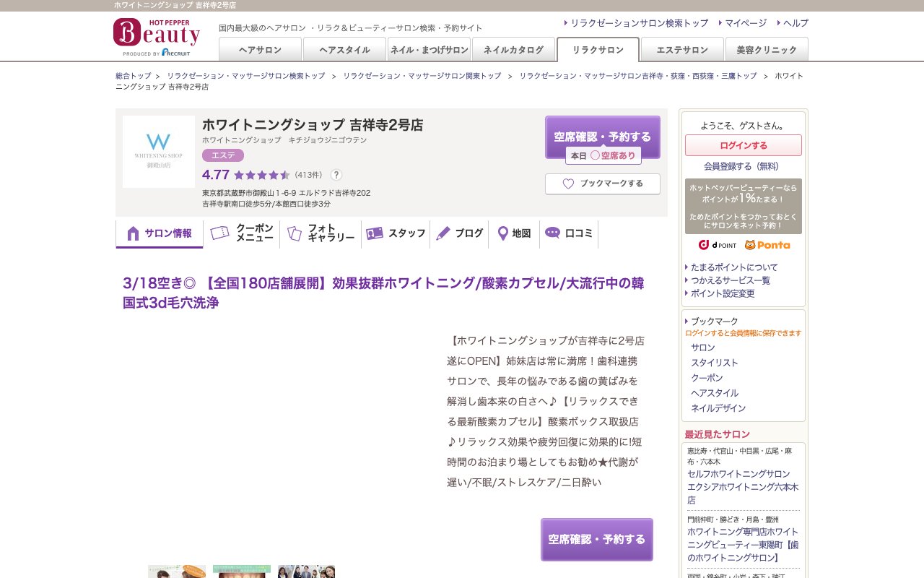
Task: Expand たまるポイントについて in the sidebar
Action: (x=733, y=267)
